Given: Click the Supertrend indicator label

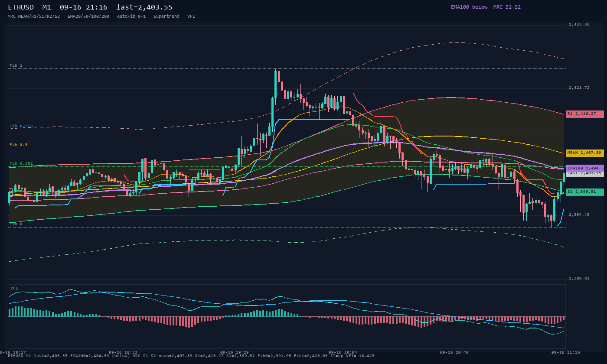Looking at the screenshot, I should pyautogui.click(x=166, y=16).
